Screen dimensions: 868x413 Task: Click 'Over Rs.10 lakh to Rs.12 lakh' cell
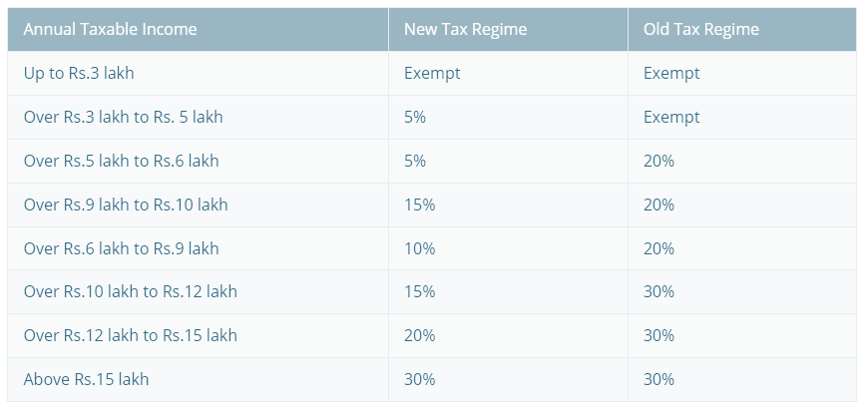pyautogui.click(x=131, y=292)
